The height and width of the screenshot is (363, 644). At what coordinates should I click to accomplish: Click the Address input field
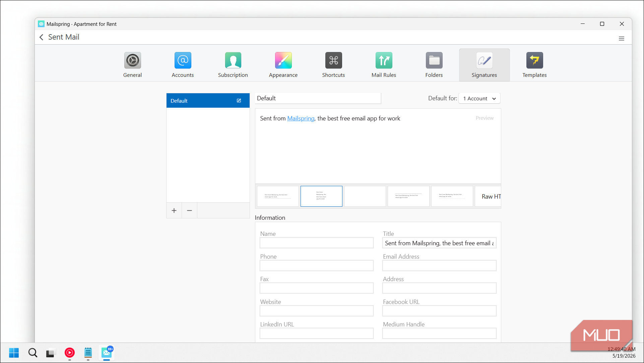coord(439,288)
